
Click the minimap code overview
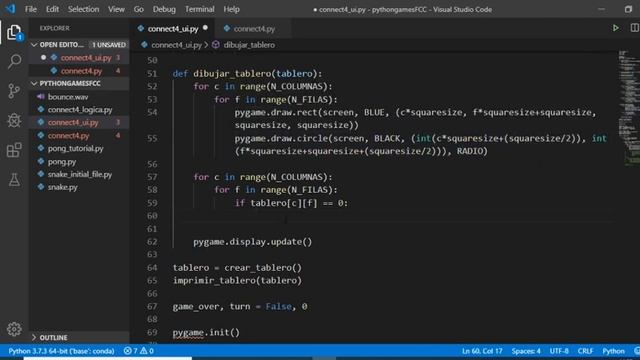coord(629,108)
